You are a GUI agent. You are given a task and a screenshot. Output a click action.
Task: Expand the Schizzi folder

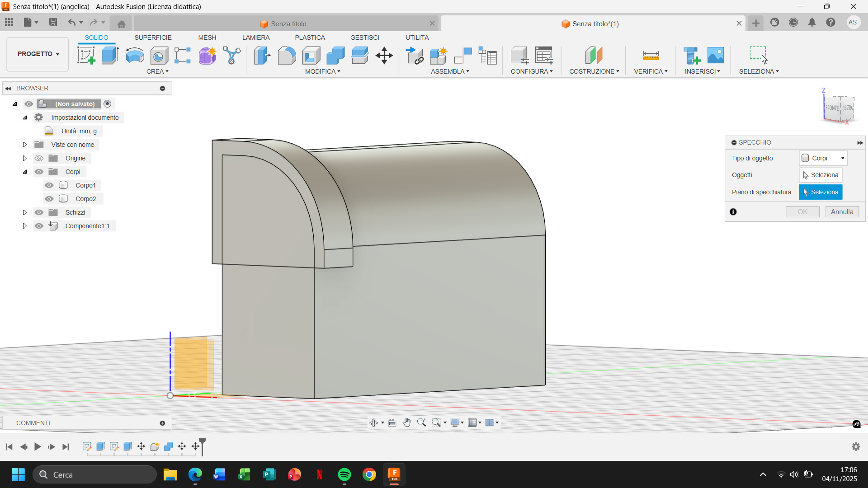25,212
